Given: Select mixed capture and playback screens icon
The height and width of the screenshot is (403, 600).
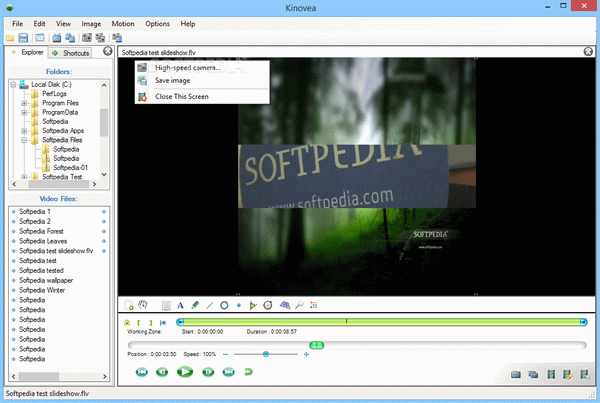Looking at the screenshot, I should click(x=117, y=38).
